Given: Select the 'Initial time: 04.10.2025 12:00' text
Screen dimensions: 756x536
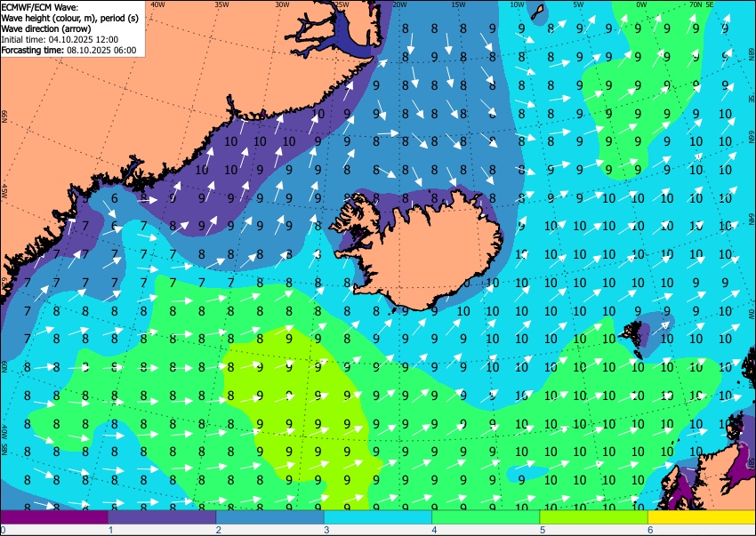Looking at the screenshot, I should coord(60,39).
